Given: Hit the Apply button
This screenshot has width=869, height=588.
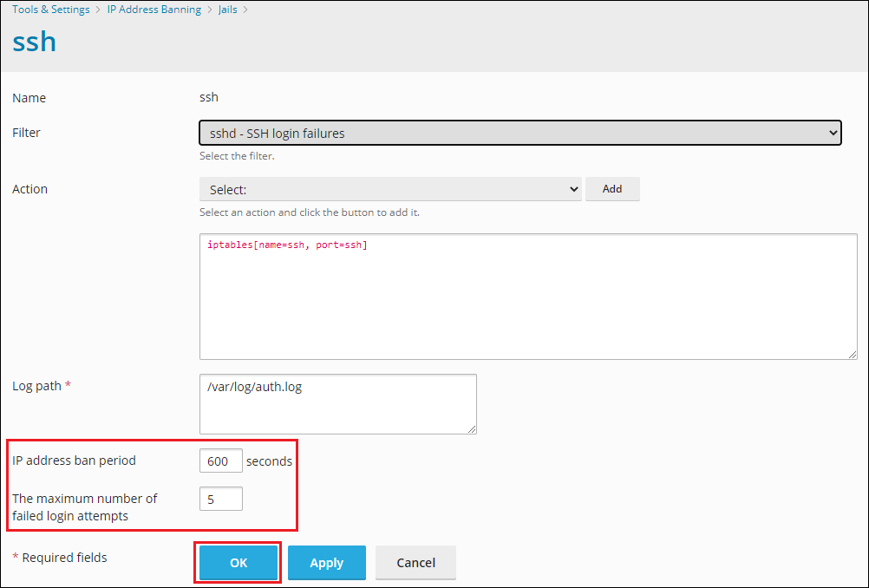Looking at the screenshot, I should pyautogui.click(x=326, y=563).
